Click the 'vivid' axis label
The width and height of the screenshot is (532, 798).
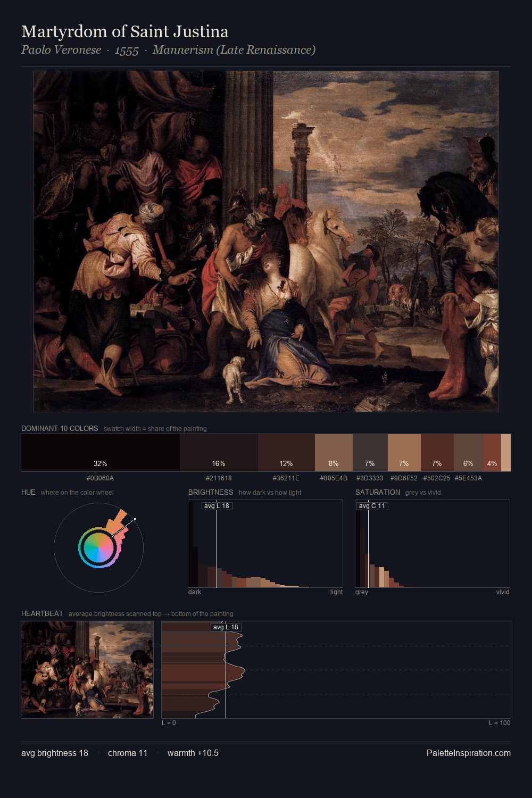coord(503,592)
